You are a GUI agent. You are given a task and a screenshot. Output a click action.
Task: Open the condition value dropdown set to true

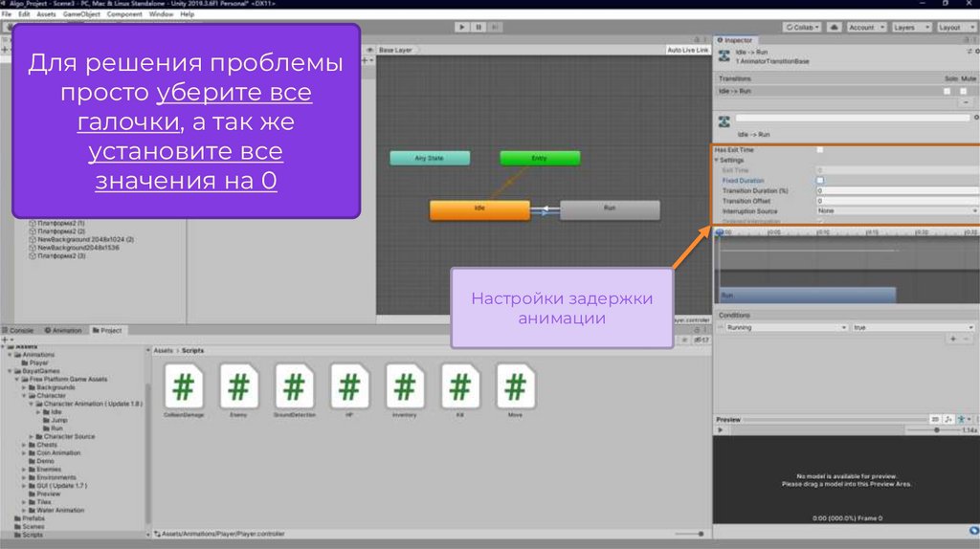(x=913, y=327)
